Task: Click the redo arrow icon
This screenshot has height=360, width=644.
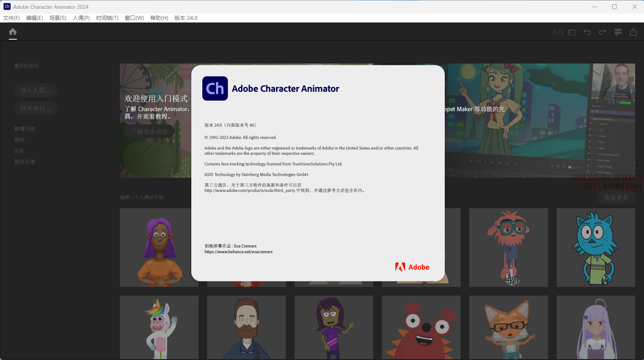Action: (603, 32)
